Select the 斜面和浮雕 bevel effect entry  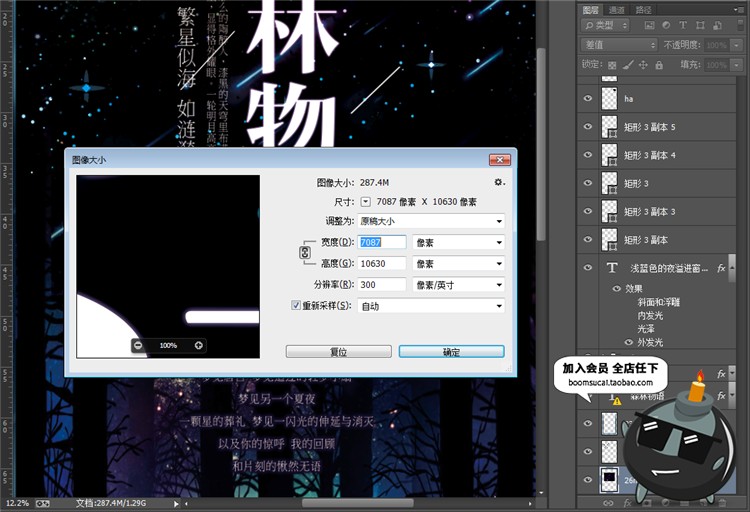point(658,302)
